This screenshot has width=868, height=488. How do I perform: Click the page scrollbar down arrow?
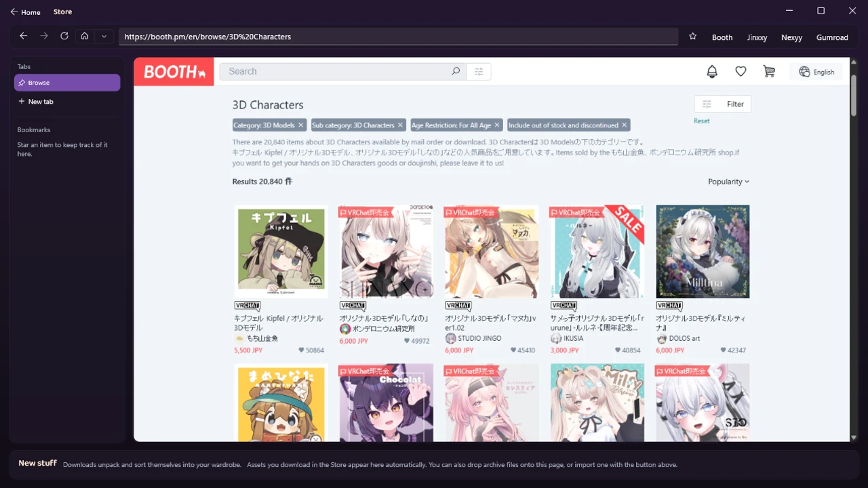tap(854, 437)
